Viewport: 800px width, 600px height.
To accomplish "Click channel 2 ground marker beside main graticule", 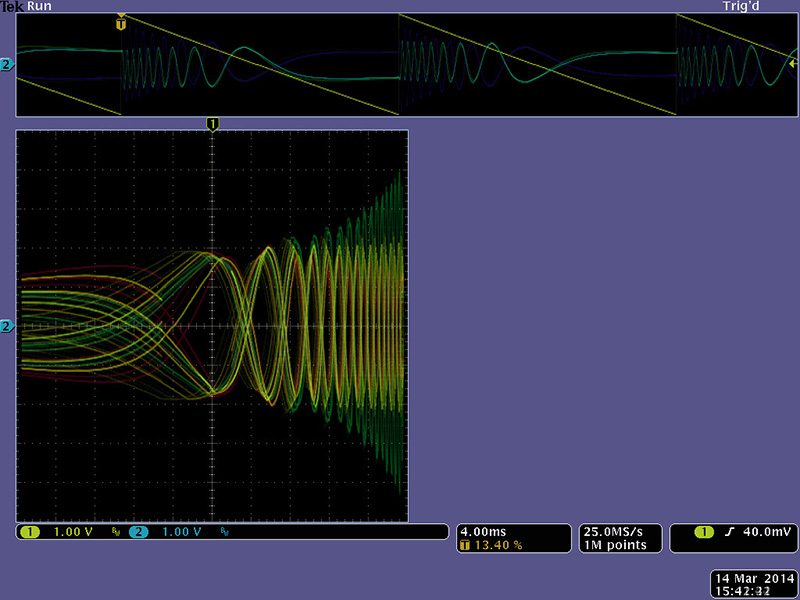I will tap(8, 327).
